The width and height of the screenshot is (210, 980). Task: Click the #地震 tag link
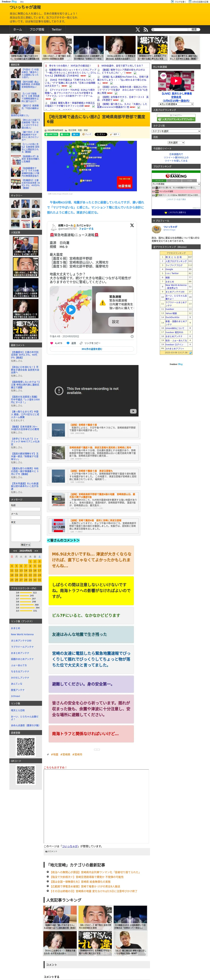click(54, 755)
